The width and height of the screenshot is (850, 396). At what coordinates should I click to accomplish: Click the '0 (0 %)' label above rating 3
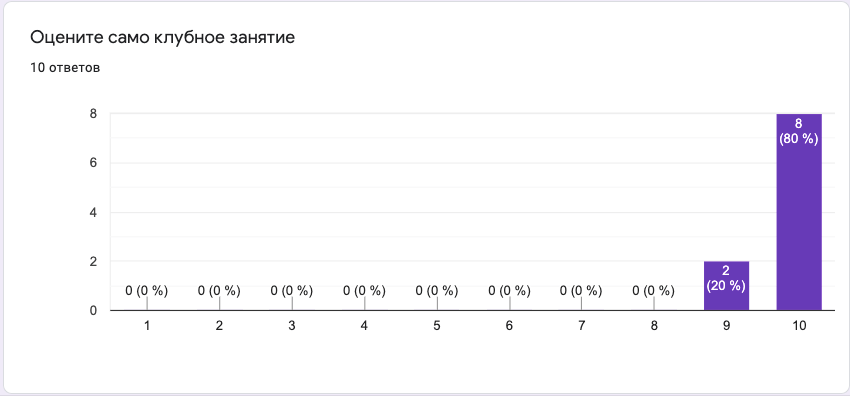(292, 291)
